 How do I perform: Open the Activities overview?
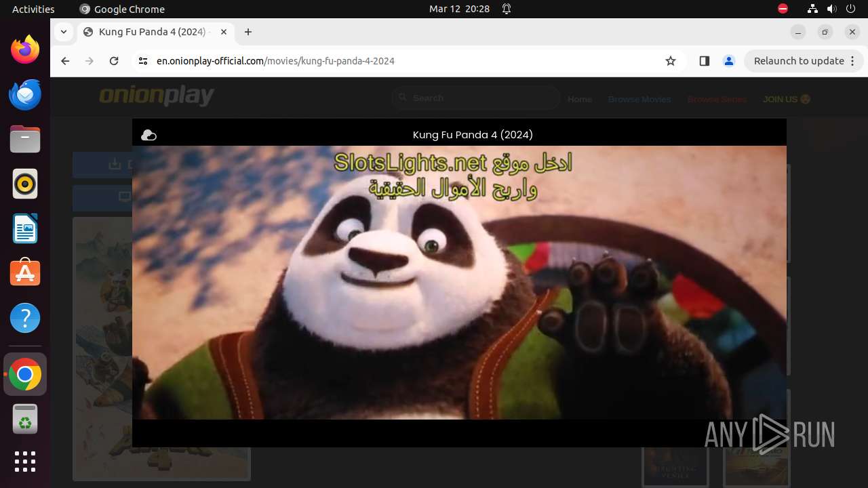[x=33, y=9]
